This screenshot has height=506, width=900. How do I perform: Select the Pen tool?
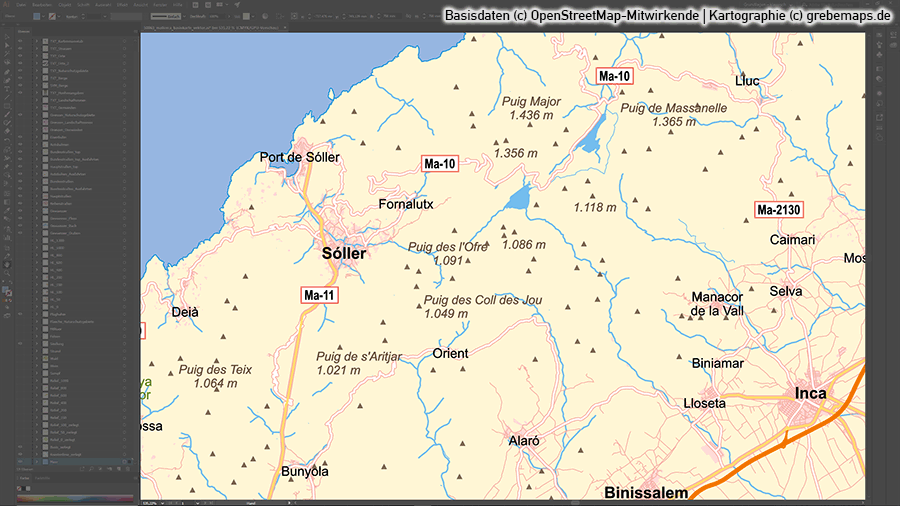(6, 72)
